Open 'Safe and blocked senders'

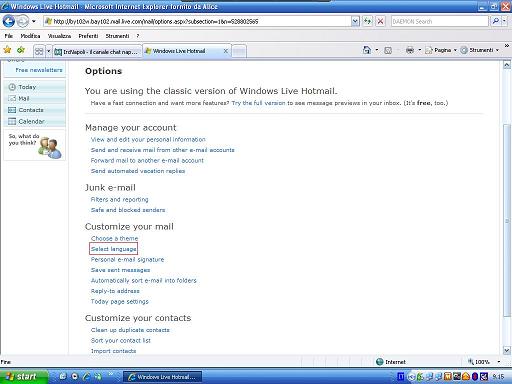tap(128, 210)
